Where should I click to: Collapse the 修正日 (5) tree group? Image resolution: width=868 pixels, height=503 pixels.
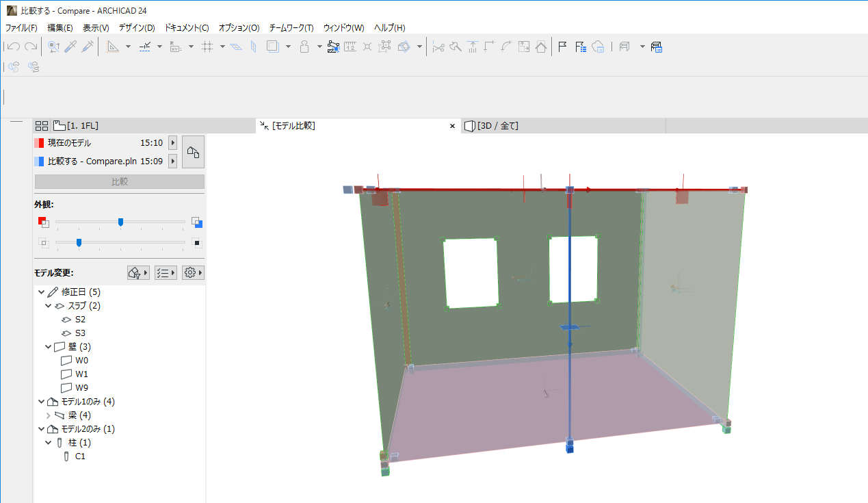pyautogui.click(x=42, y=292)
